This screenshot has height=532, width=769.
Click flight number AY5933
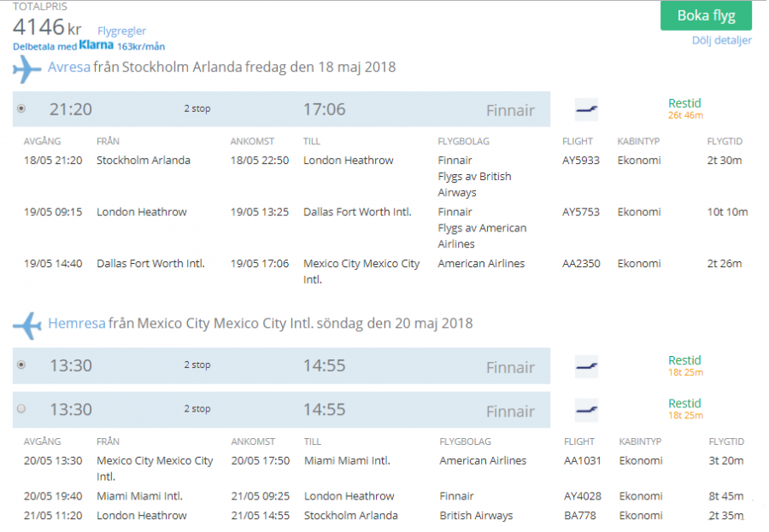click(x=580, y=161)
